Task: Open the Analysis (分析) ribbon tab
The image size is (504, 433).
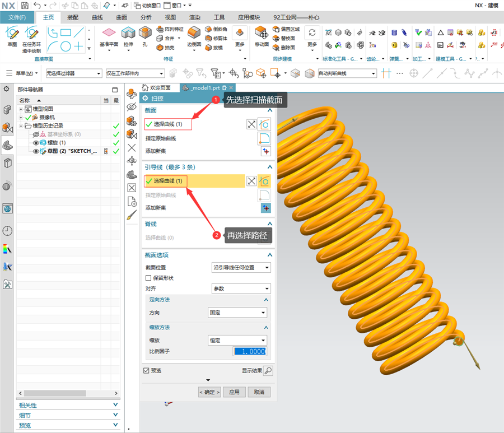Action: (146, 17)
